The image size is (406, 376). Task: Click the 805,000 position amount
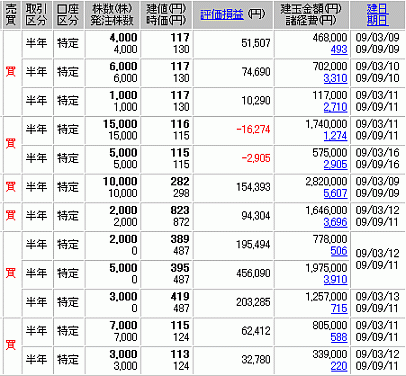(330, 325)
